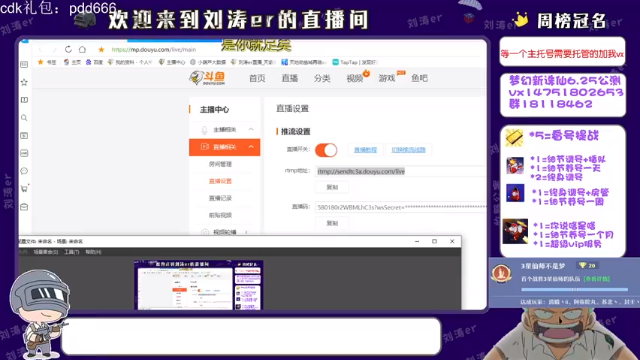
Task: Click the search magnifier in browser sidebar
Action: point(24,118)
